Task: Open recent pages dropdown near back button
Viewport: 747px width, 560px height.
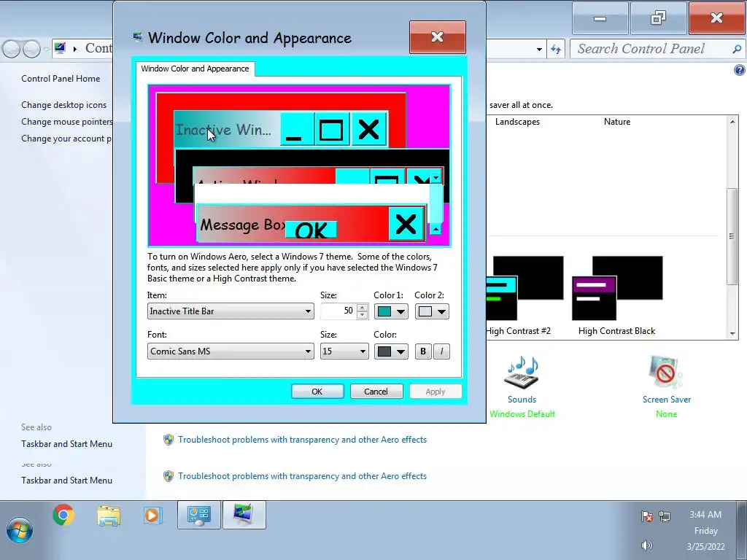Action: tap(46, 49)
